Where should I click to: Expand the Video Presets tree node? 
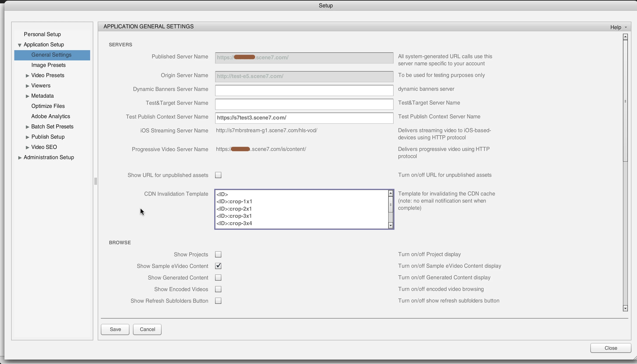tap(27, 76)
